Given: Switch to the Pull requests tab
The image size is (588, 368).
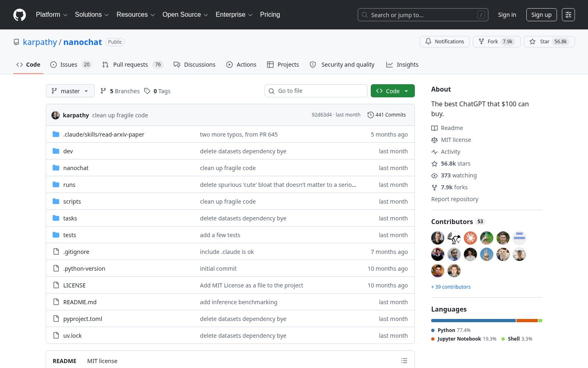Looking at the screenshot, I should (133, 65).
